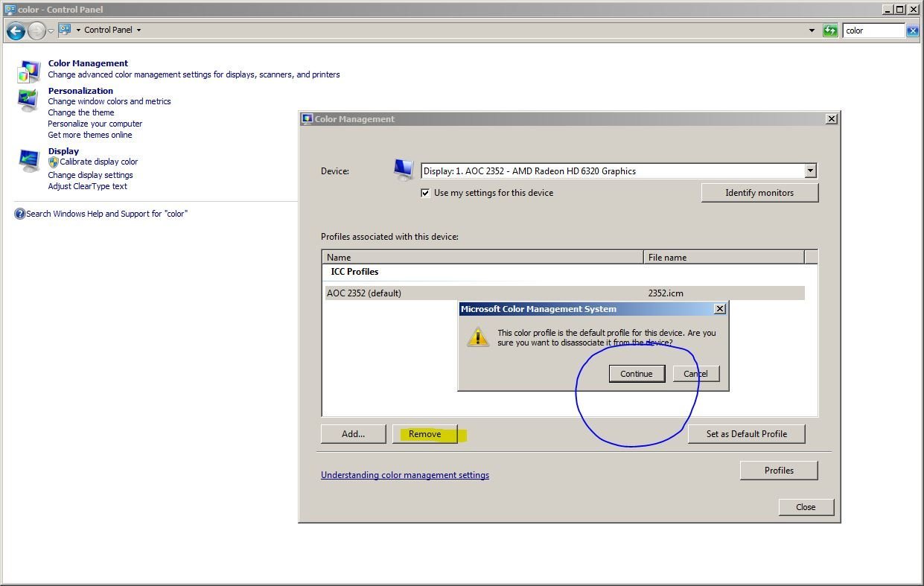
Task: Open the Color Management heading link
Action: [88, 63]
